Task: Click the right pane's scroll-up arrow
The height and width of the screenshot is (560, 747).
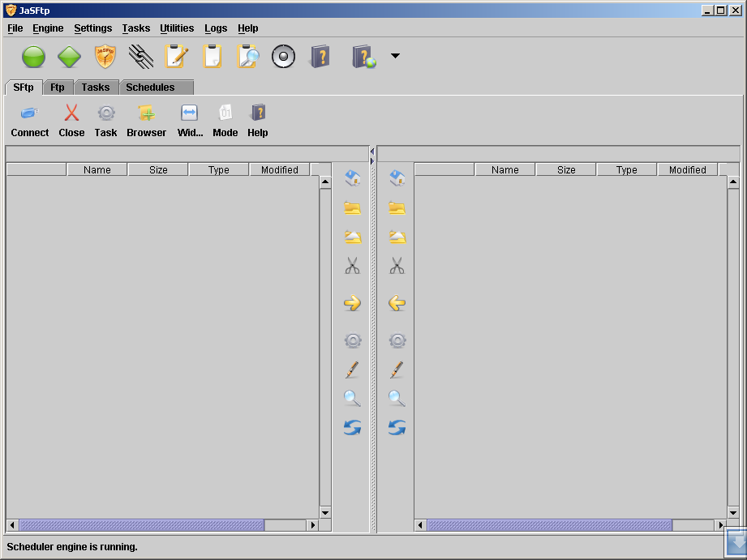Action: (733, 182)
